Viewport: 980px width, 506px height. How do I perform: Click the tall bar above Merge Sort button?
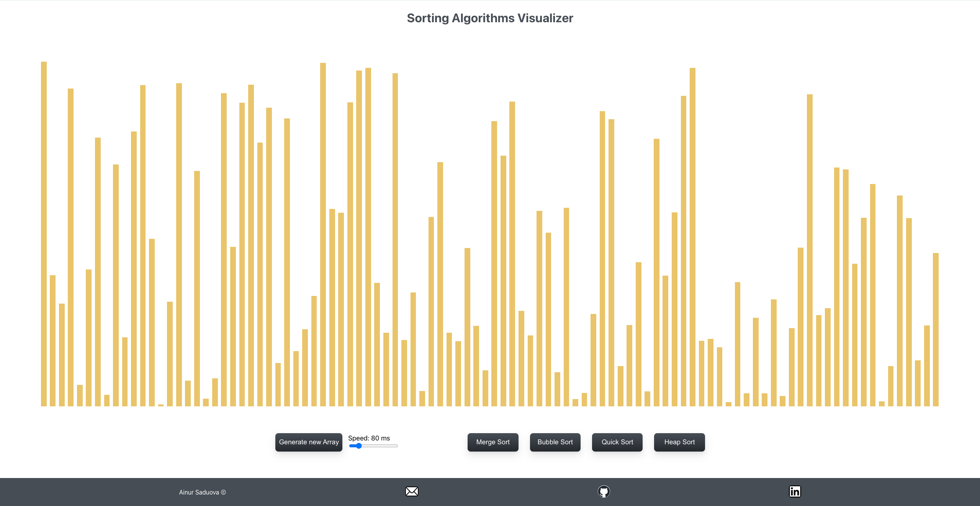coord(494,264)
